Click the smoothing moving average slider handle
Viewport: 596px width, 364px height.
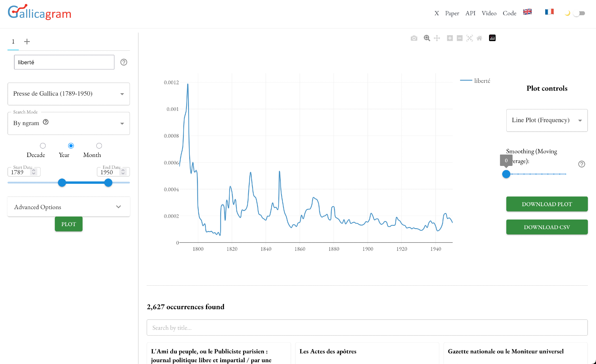(506, 174)
